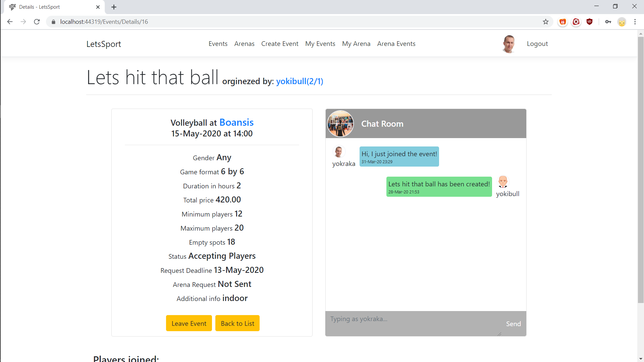Click yokraka's avatar in the chat
The image size is (644, 362).
coord(339,151)
